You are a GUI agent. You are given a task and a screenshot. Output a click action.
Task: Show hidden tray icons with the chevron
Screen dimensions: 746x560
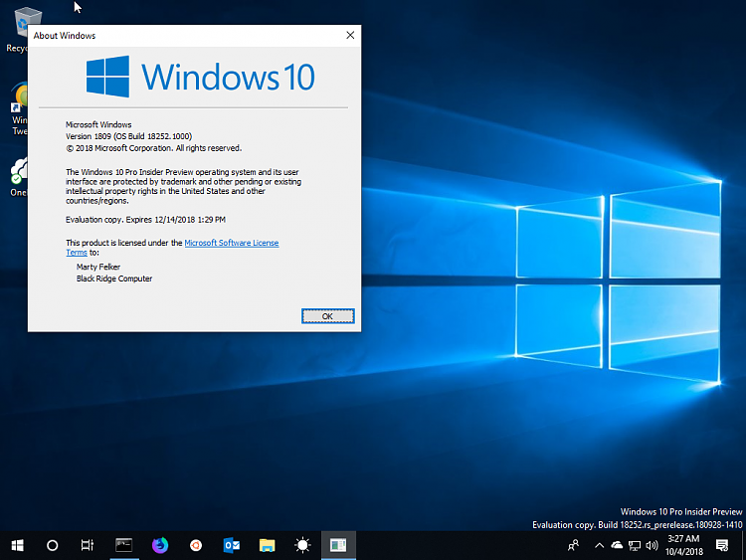pos(599,545)
